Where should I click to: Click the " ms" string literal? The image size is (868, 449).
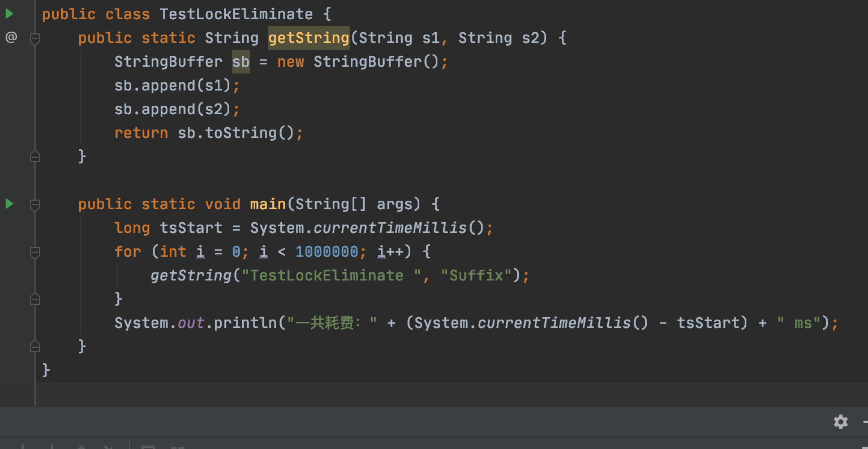799,323
